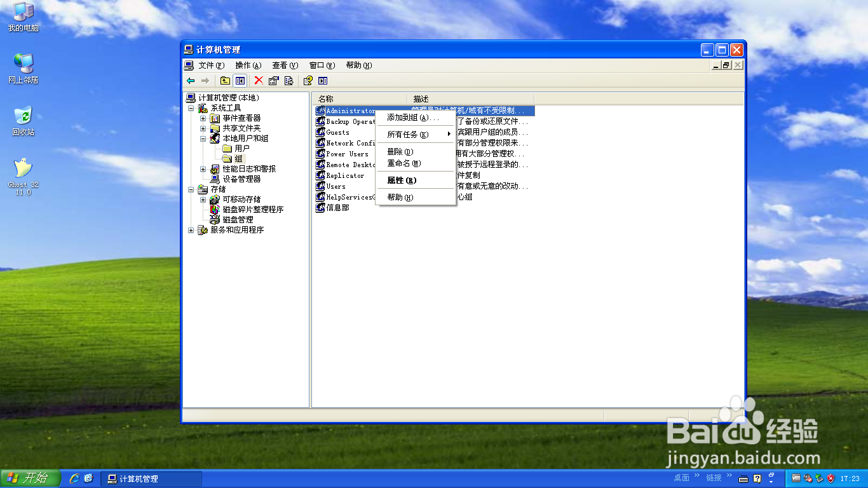Choose 删除(D) in the context menu
This screenshot has width=868, height=488.
tap(416, 152)
